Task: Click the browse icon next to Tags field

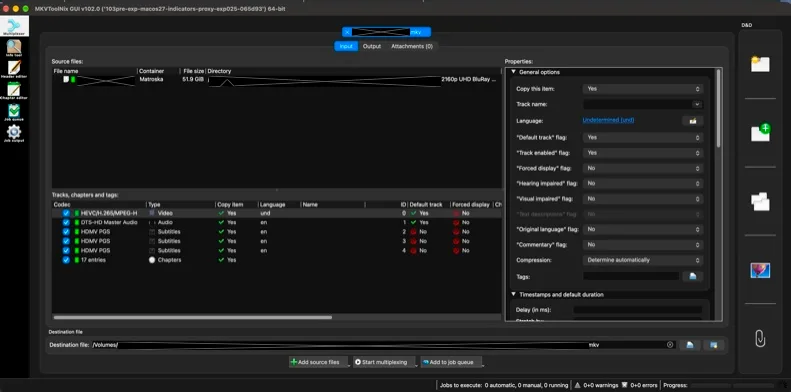Action: 693,276
